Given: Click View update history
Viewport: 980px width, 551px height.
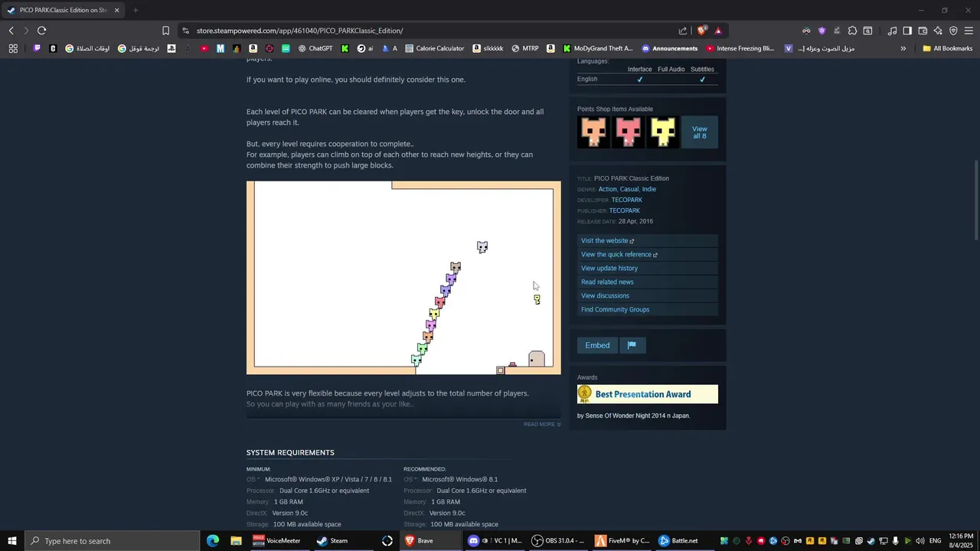Looking at the screenshot, I should pos(648,268).
